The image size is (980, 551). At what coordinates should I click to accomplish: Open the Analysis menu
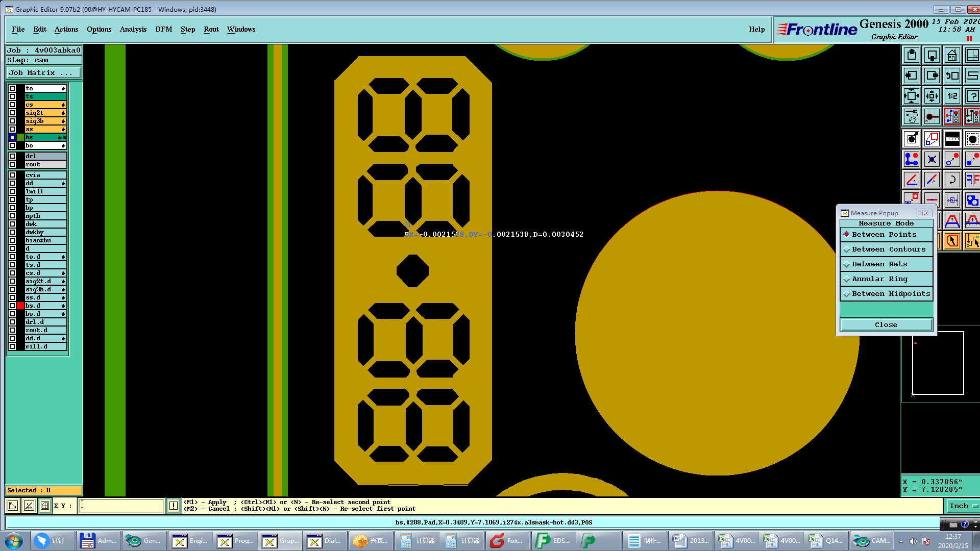[133, 29]
